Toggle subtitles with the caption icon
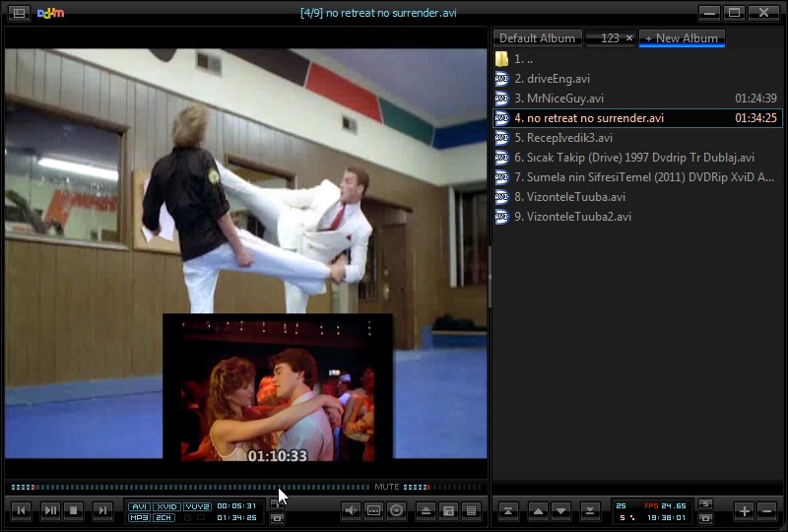 (x=373, y=510)
